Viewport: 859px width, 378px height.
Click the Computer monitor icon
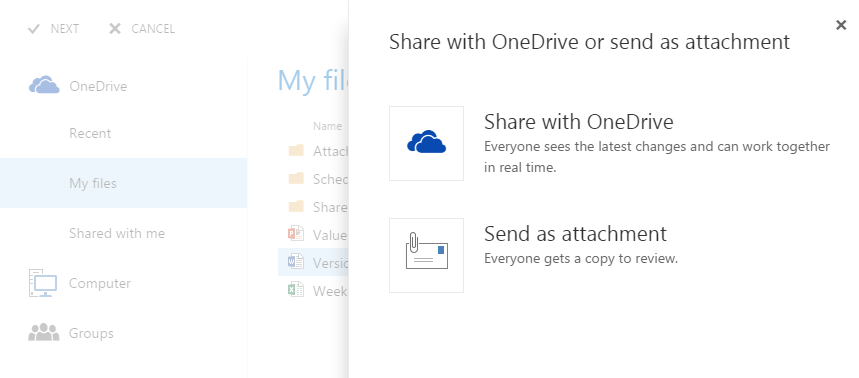[43, 283]
